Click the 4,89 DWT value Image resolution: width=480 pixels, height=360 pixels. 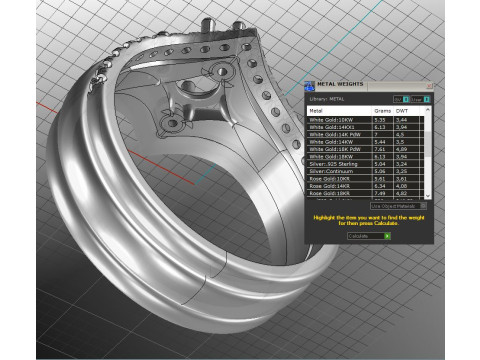coord(402,149)
